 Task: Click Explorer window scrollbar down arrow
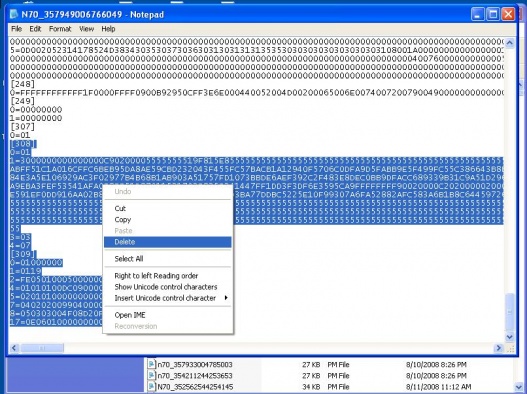[518, 387]
